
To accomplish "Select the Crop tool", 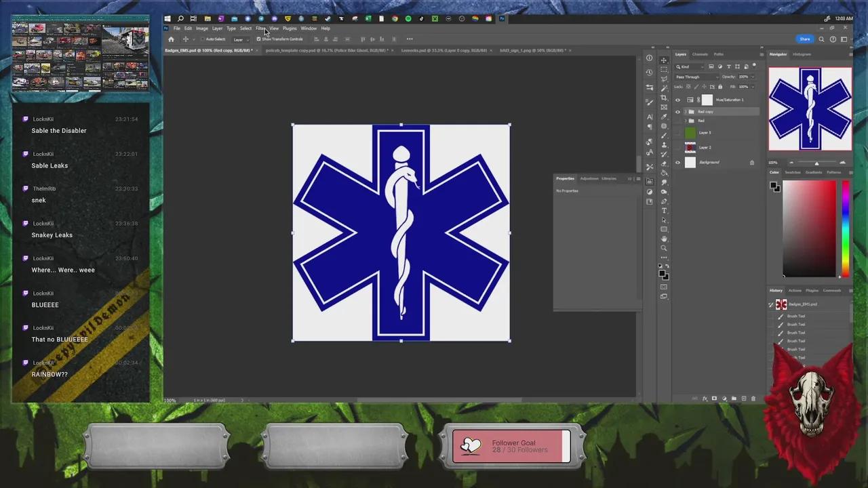I will tap(664, 98).
